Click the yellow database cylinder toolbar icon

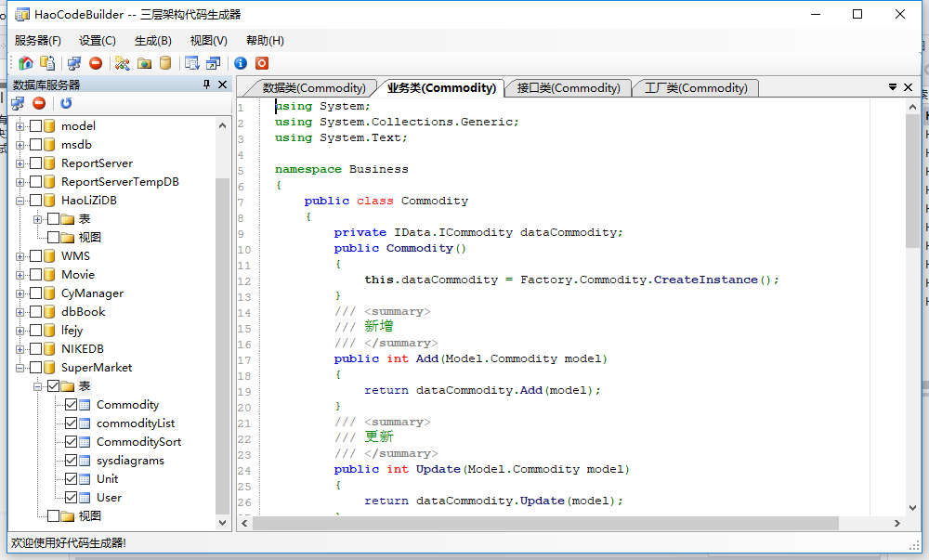click(x=165, y=63)
